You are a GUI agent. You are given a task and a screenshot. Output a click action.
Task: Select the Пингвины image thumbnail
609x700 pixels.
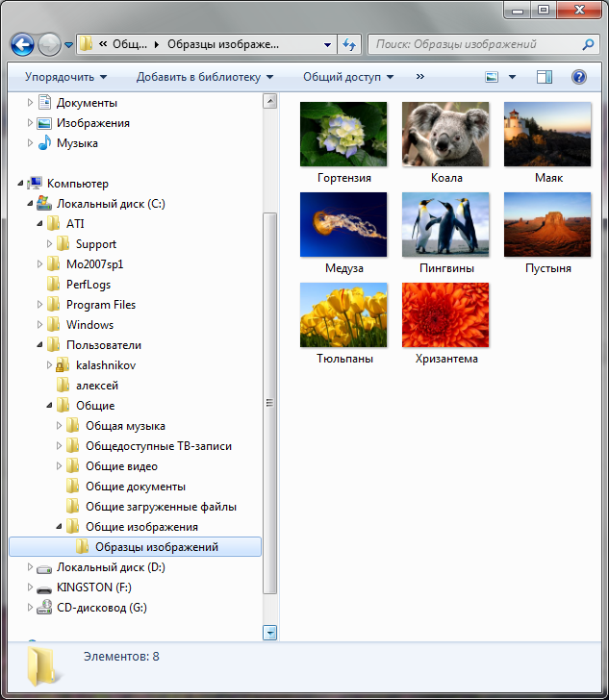pos(445,225)
